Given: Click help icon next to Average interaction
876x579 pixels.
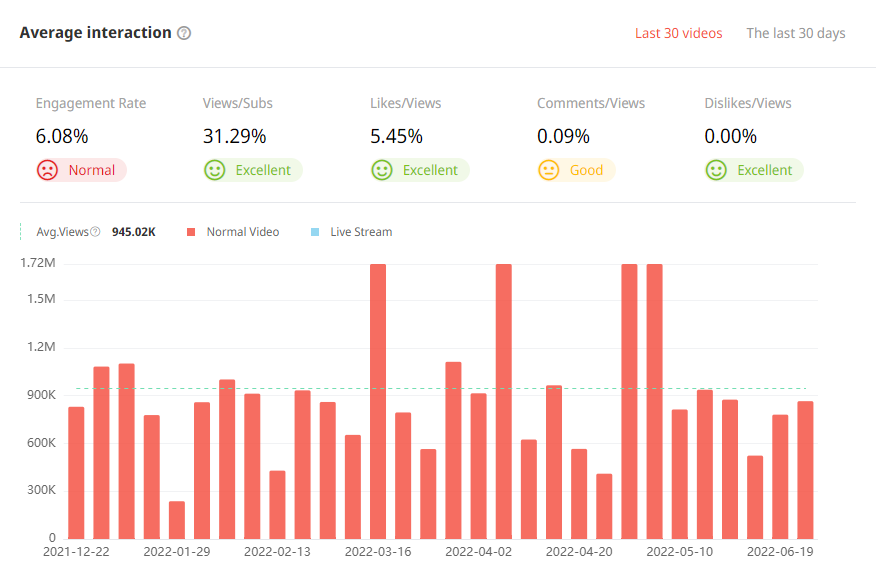Looking at the screenshot, I should pyautogui.click(x=184, y=33).
